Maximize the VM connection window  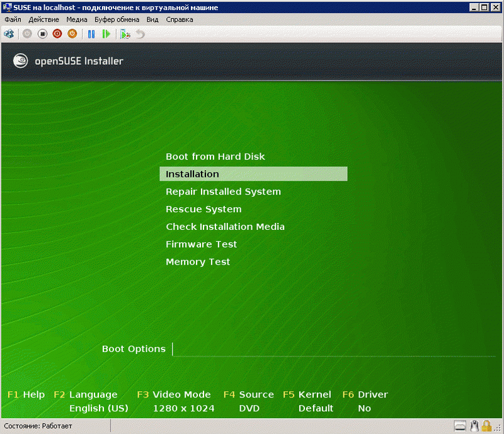point(484,7)
